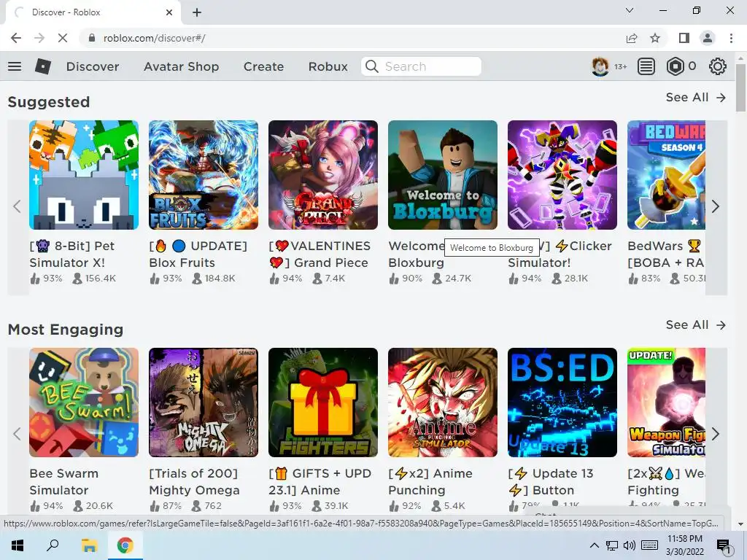Click Grand Piece VALENTINES title link

[x=320, y=254]
